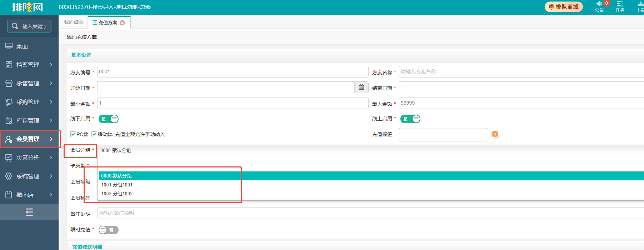This screenshot has height=250, width=644.
Task: Click the 充值方案 tab page icon
Action: 95,22
